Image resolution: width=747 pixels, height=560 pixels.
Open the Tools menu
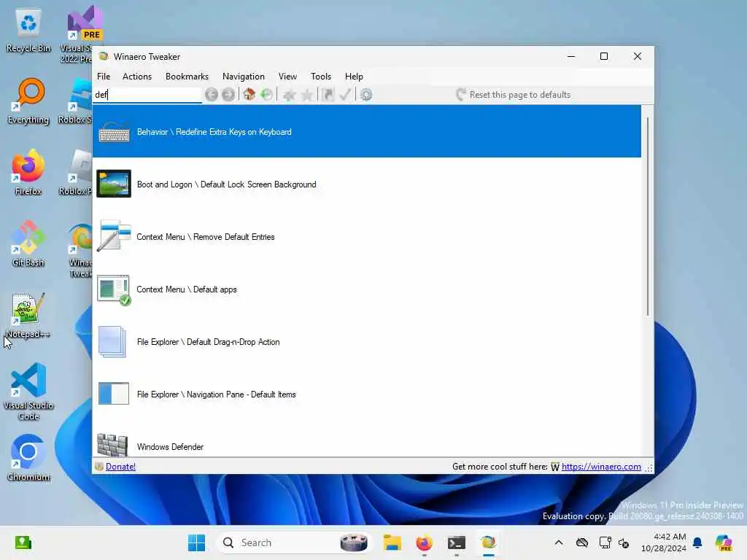click(x=321, y=76)
